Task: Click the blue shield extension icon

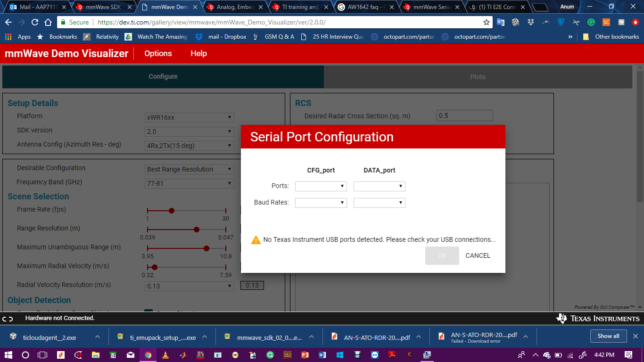Action: [561, 22]
